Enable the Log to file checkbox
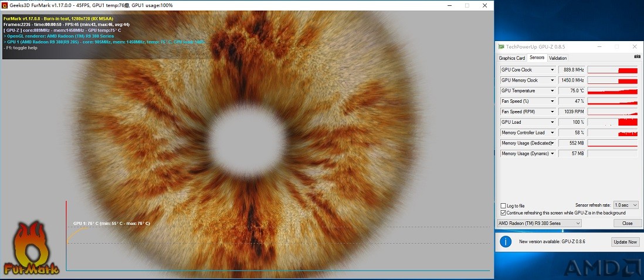The height and width of the screenshot is (280, 644). pos(503,205)
